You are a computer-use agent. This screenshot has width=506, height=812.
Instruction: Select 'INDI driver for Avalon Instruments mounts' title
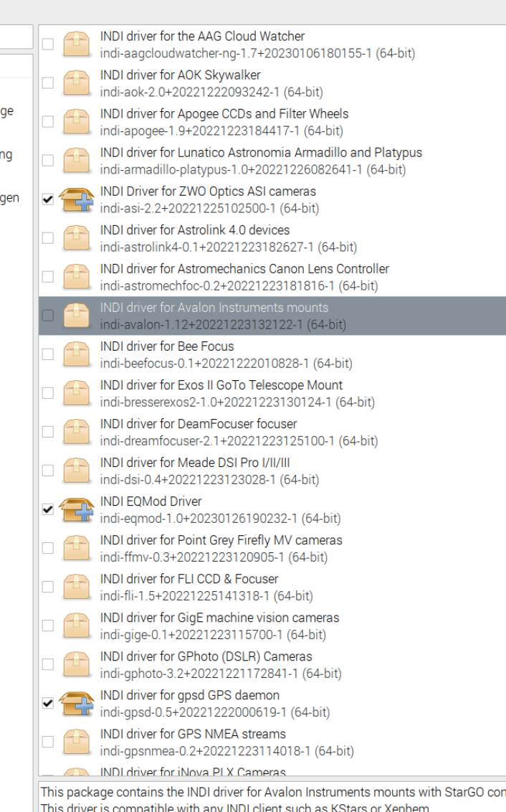pyautogui.click(x=214, y=308)
